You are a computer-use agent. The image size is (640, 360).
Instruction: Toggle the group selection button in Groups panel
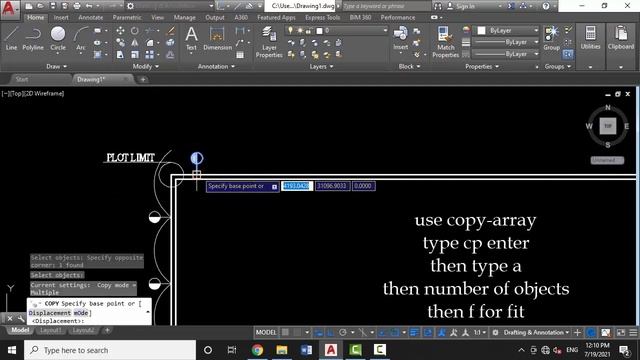[x=568, y=54]
